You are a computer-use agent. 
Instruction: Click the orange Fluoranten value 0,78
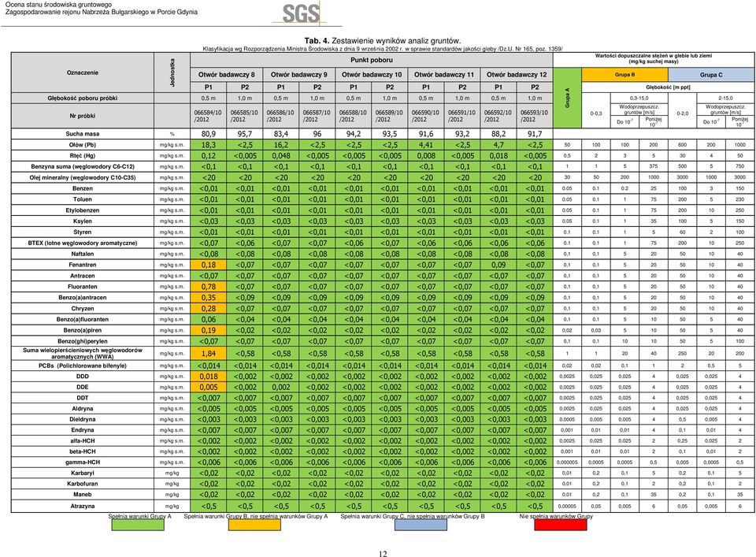(x=208, y=287)
